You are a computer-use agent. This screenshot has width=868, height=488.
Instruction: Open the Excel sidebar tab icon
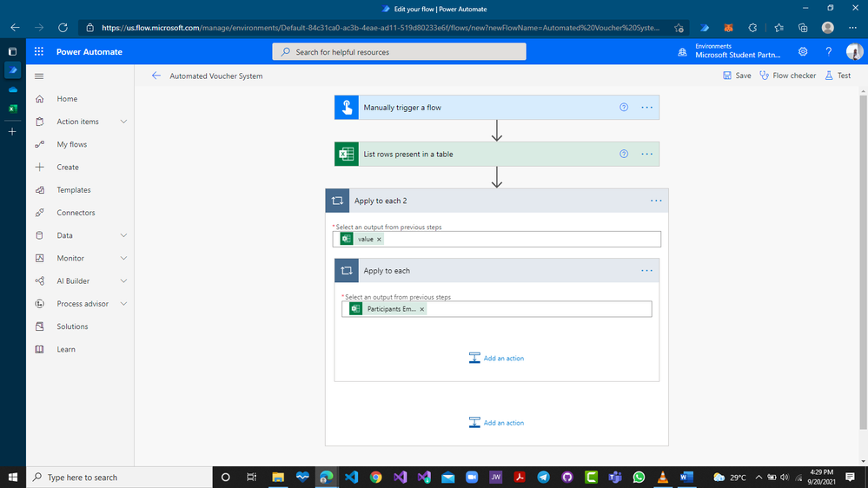(12, 109)
